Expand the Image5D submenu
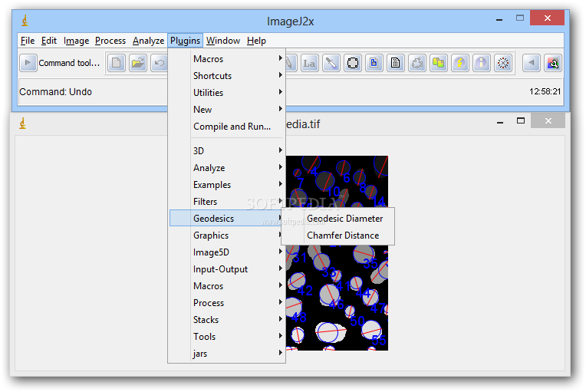The height and width of the screenshot is (392, 586). [x=227, y=252]
